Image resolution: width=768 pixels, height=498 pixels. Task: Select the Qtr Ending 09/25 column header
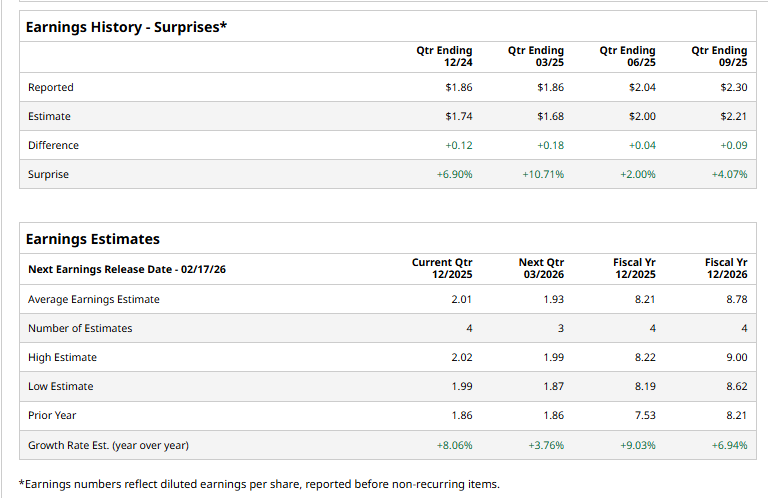pyautogui.click(x=719, y=56)
